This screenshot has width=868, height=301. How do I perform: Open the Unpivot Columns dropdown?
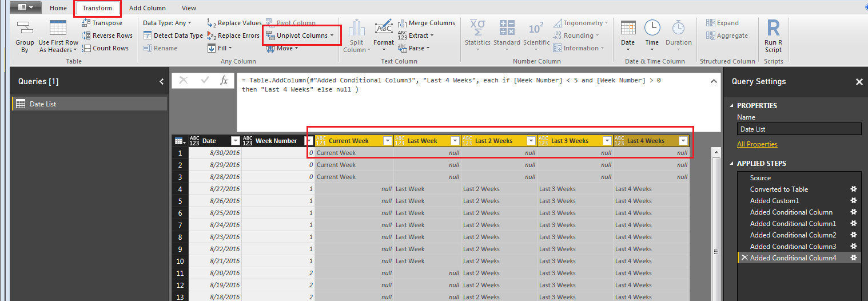point(301,35)
